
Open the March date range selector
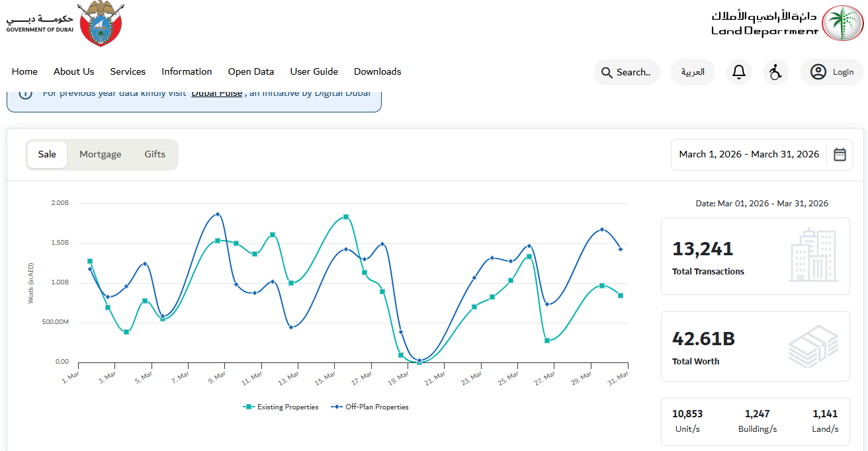click(748, 154)
